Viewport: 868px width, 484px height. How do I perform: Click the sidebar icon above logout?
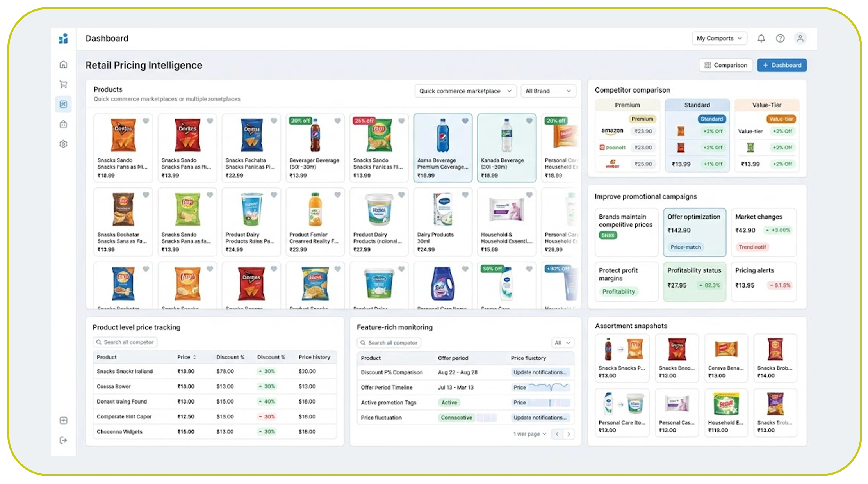point(63,420)
